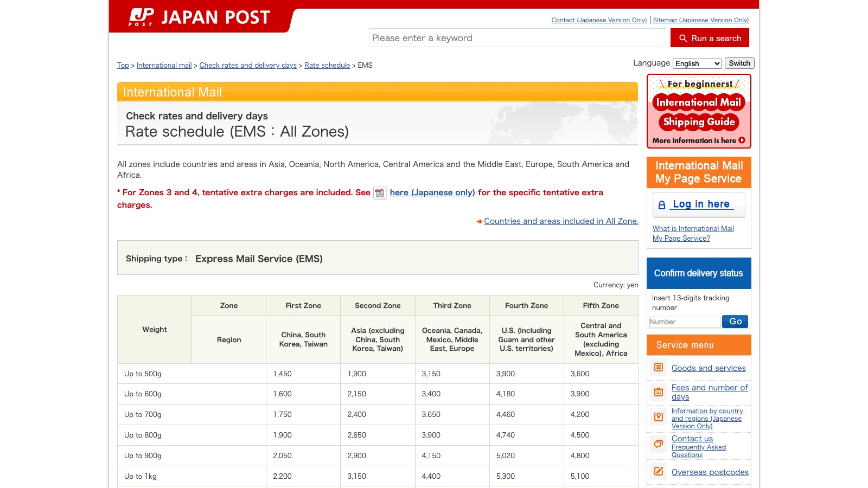The width and height of the screenshot is (868, 488).
Task: Open Goods and services menu link
Action: (x=709, y=368)
